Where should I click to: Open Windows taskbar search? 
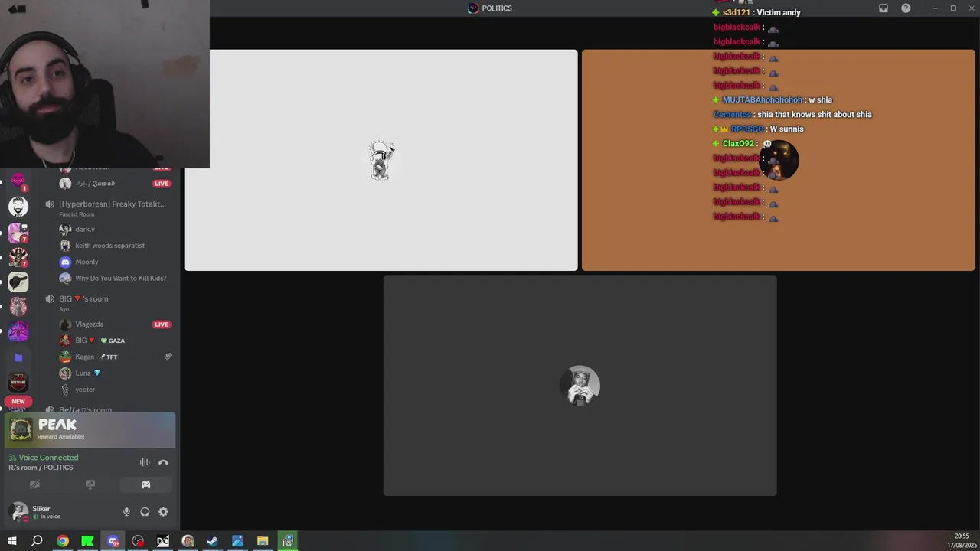point(37,541)
